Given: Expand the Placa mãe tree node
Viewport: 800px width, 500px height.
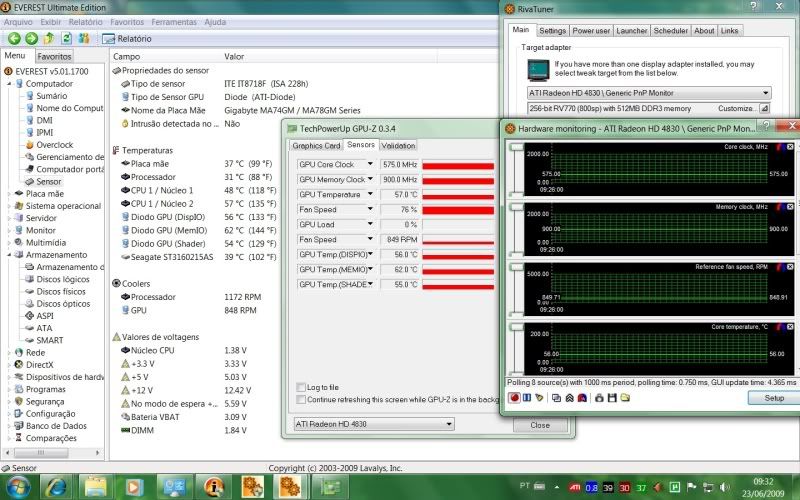Looking at the screenshot, I should (9, 194).
